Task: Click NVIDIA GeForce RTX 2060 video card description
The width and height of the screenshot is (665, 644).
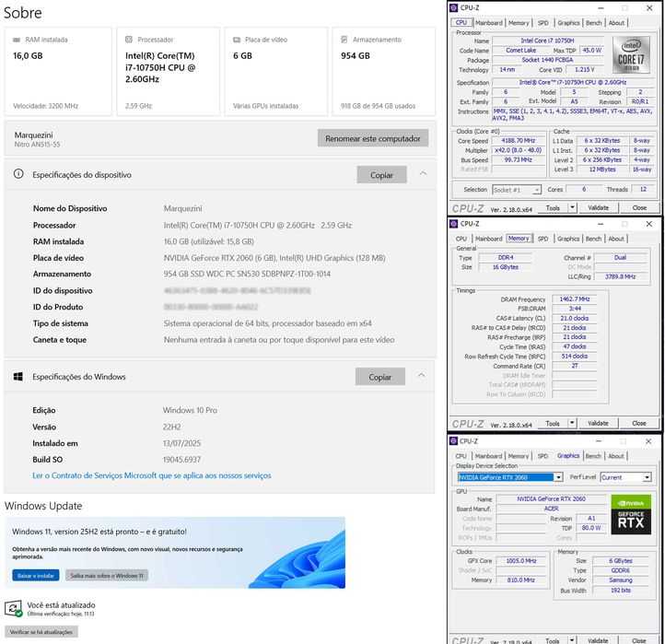Action: 274,258
